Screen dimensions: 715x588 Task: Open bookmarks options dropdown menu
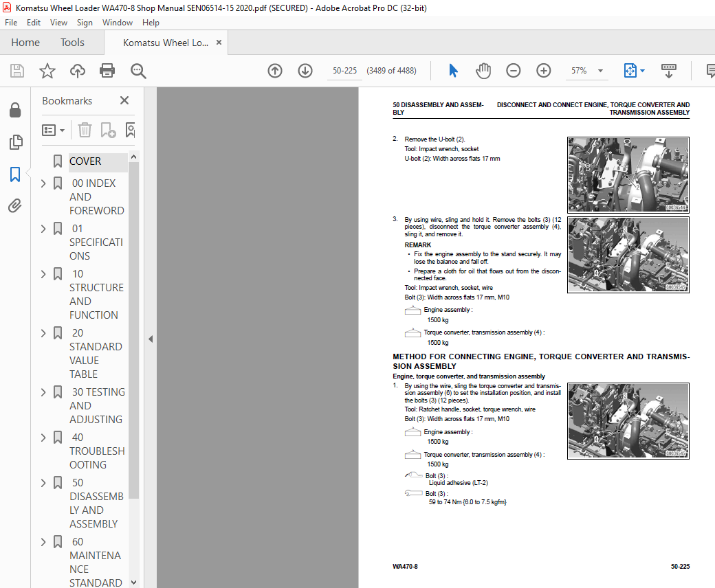(54, 131)
